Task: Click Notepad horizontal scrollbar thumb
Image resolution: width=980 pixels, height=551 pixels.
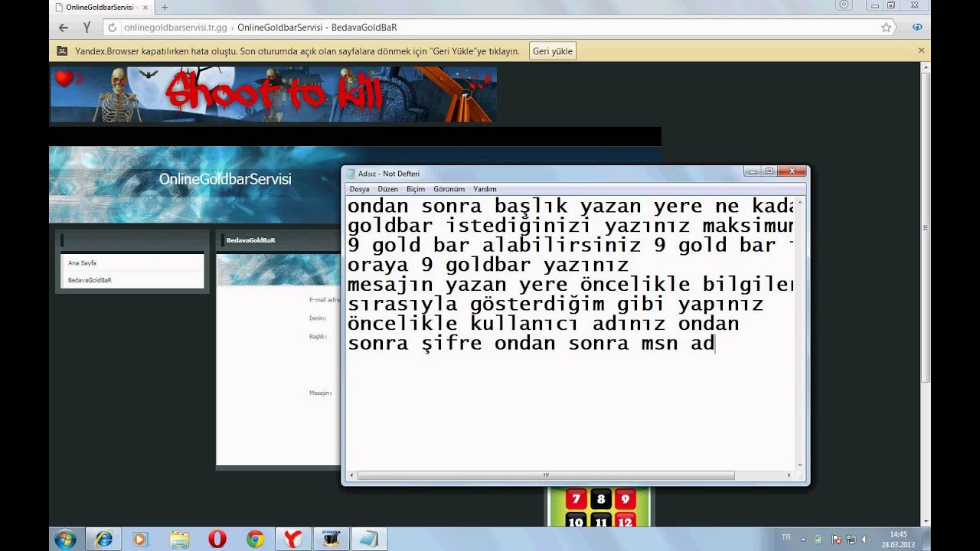Action: pos(546,475)
